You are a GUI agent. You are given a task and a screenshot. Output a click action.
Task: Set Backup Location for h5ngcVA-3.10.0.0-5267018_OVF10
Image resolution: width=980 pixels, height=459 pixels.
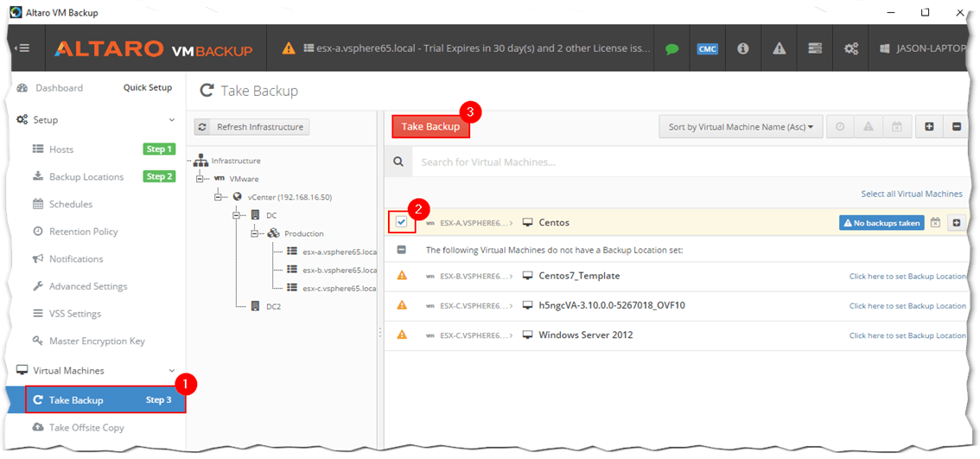[907, 306]
